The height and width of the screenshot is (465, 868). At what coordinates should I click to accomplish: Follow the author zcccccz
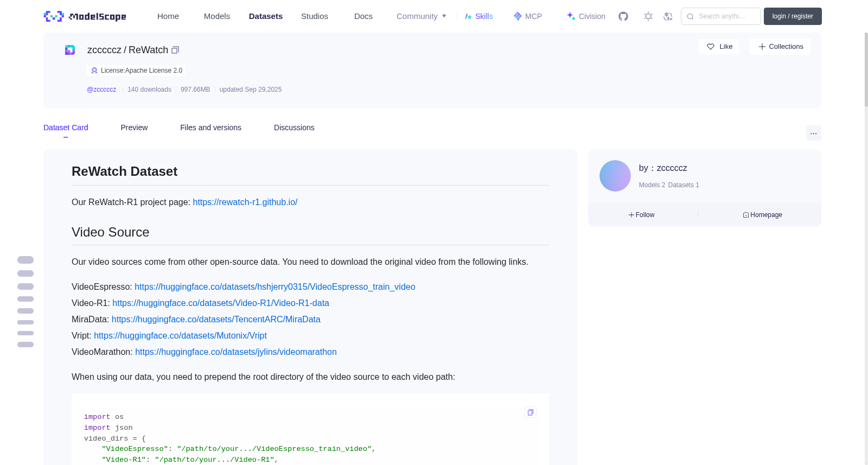pos(642,215)
